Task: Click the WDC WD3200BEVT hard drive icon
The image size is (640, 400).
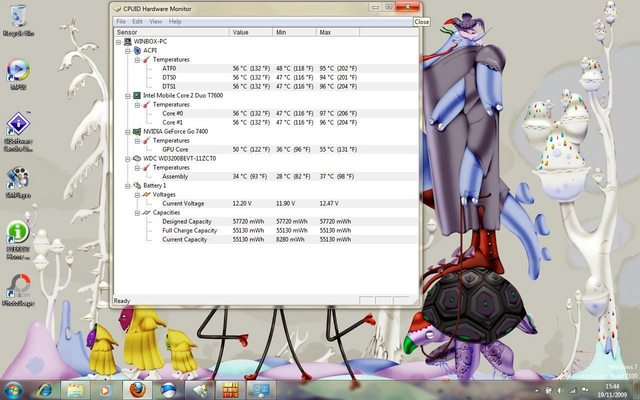Action: coord(137,158)
